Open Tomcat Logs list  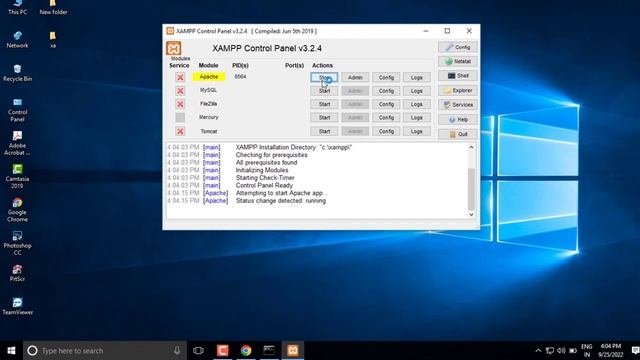417,131
